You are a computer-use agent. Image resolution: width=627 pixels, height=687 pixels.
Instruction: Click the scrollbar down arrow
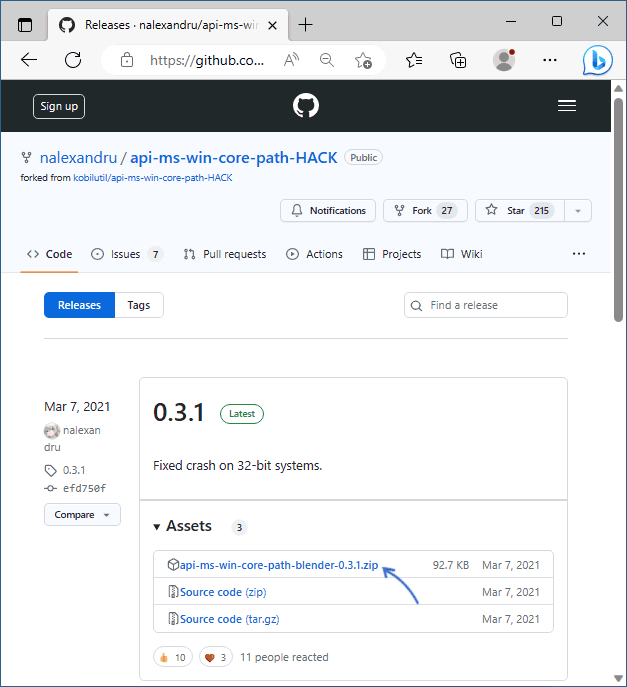pos(618,679)
